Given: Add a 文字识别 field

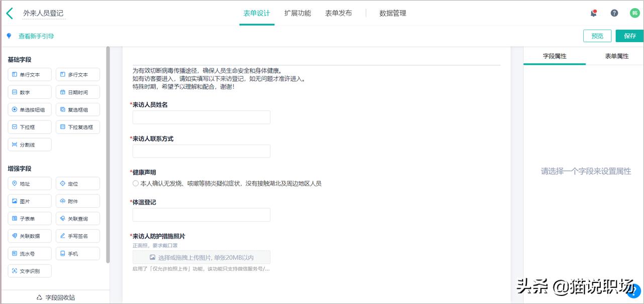Looking at the screenshot, I should point(29,270).
